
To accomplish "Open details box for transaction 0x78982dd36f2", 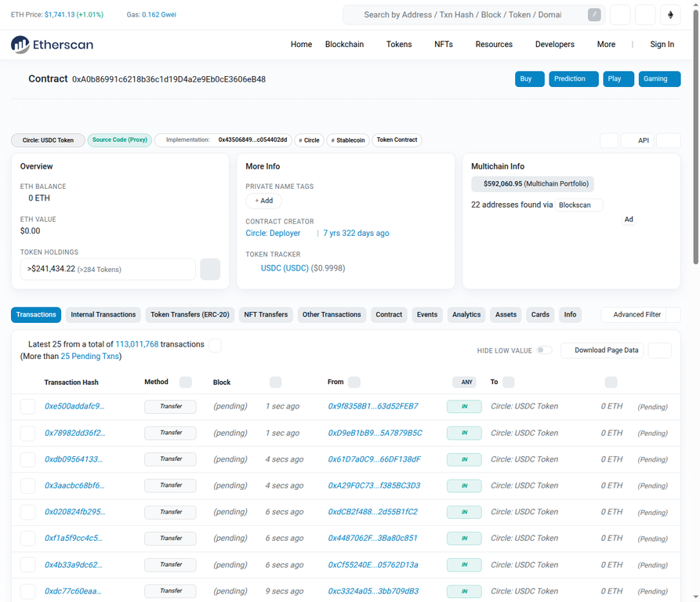I will click(27, 433).
